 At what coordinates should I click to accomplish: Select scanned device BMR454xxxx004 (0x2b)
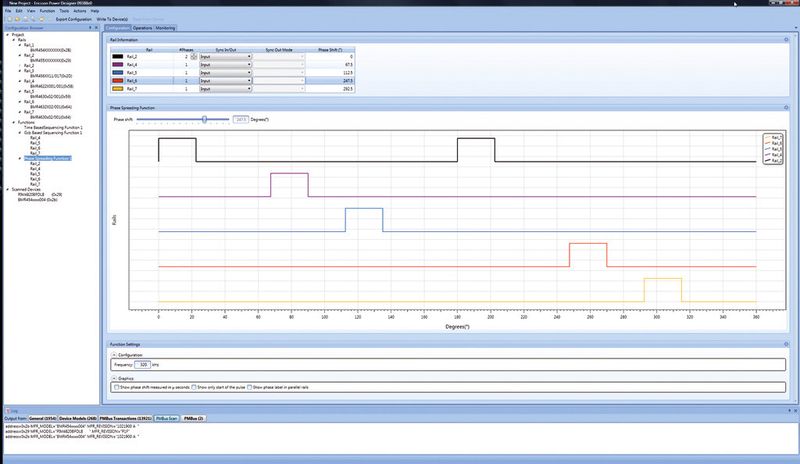38,200
